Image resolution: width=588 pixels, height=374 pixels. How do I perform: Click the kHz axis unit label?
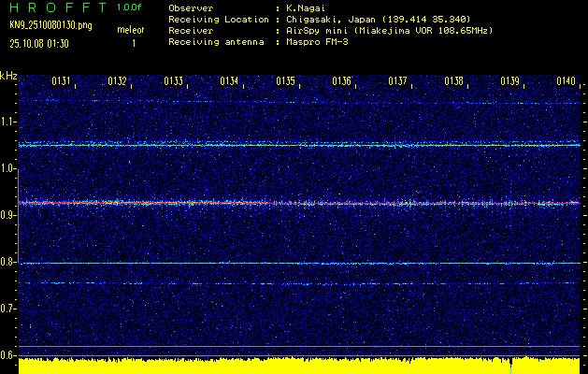click(x=9, y=75)
